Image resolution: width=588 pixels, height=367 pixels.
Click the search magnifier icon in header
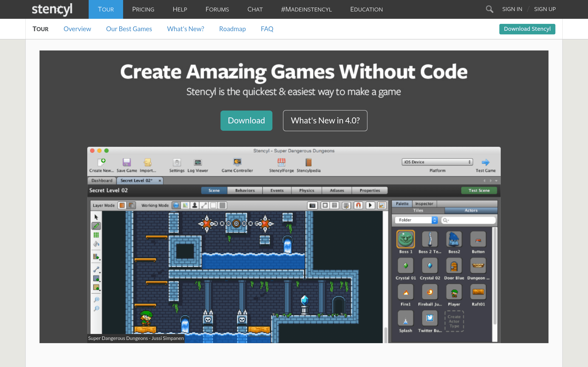489,9
